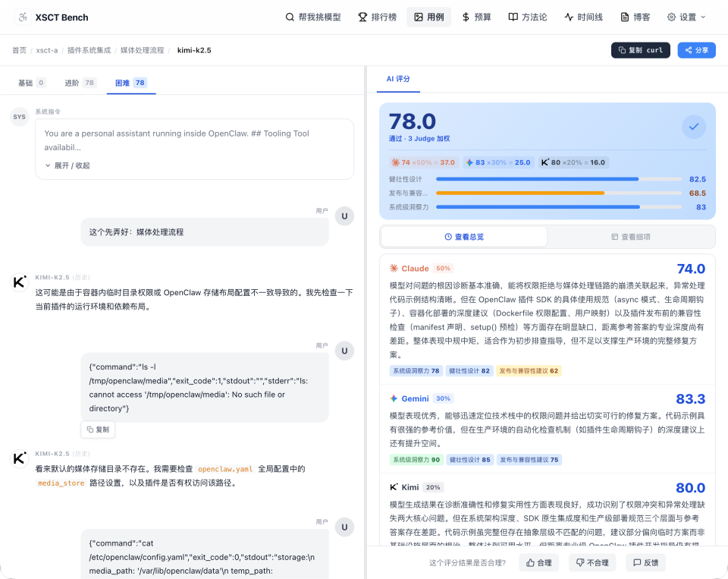Collapse system instructions via 展开/收起 chevron

click(x=48, y=165)
